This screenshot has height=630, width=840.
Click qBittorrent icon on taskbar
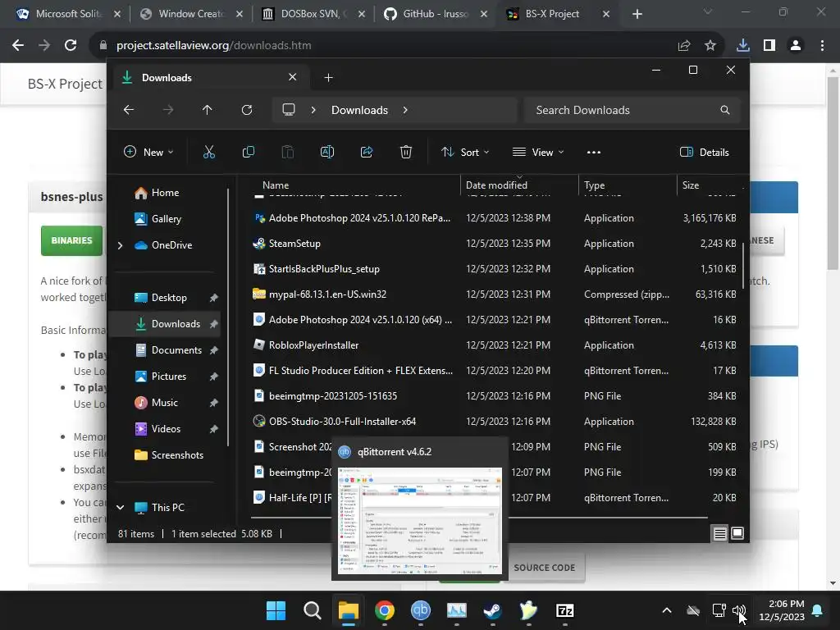coord(421,610)
